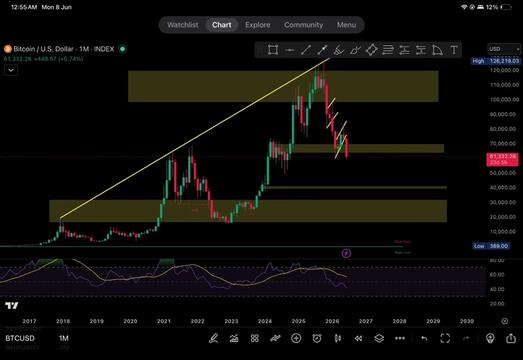
Task: Open the compare symbols icon
Action: click(276, 338)
